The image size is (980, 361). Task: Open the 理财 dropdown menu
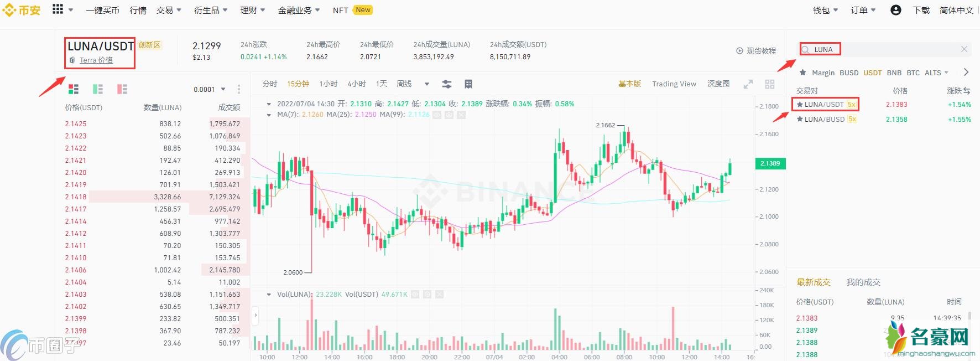click(x=253, y=10)
